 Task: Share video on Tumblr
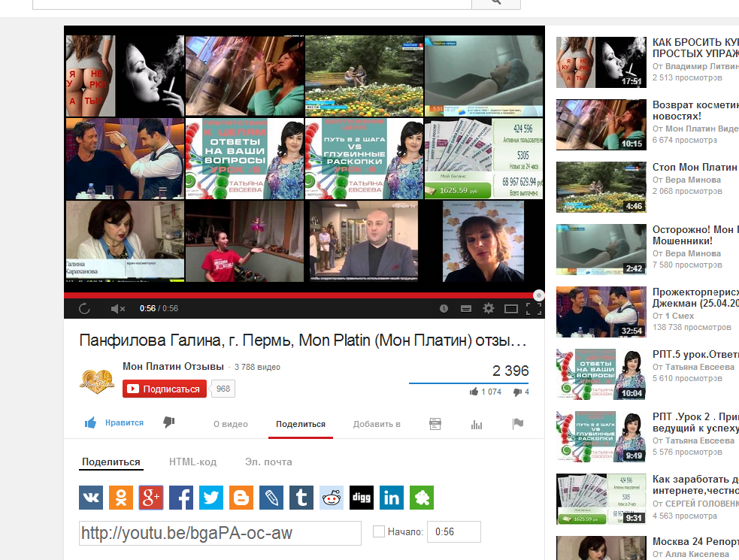coord(301,498)
